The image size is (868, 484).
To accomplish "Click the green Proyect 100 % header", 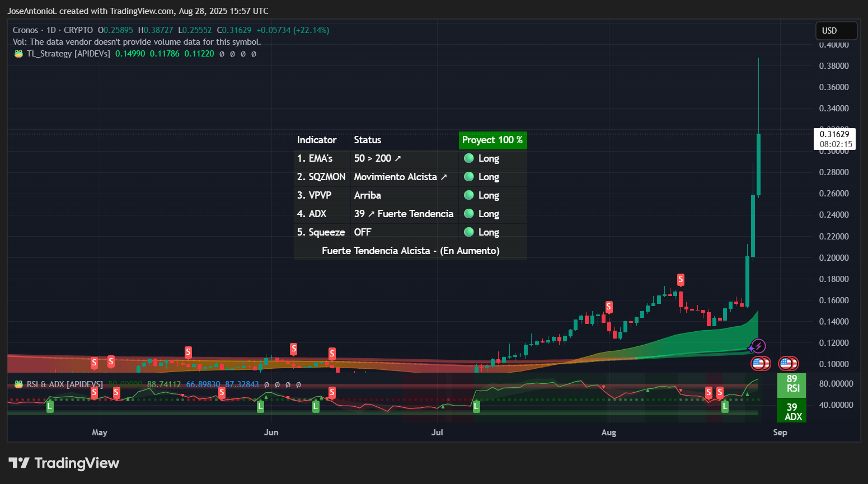I will click(492, 140).
